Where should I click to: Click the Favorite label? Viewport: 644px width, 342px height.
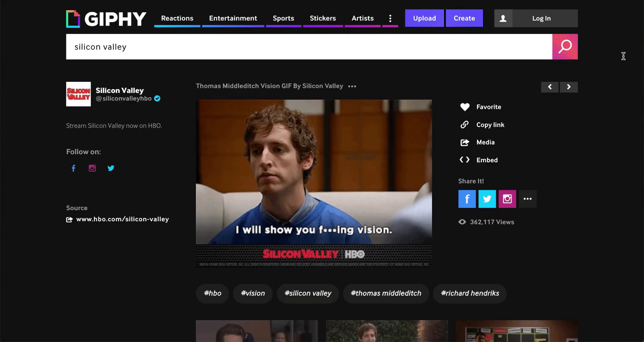(489, 107)
